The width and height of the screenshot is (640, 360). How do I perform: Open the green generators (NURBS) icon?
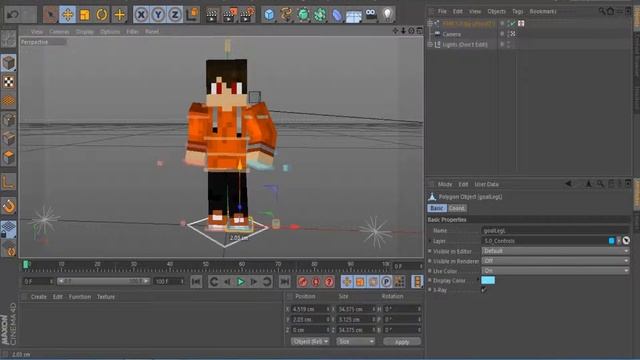[303, 15]
